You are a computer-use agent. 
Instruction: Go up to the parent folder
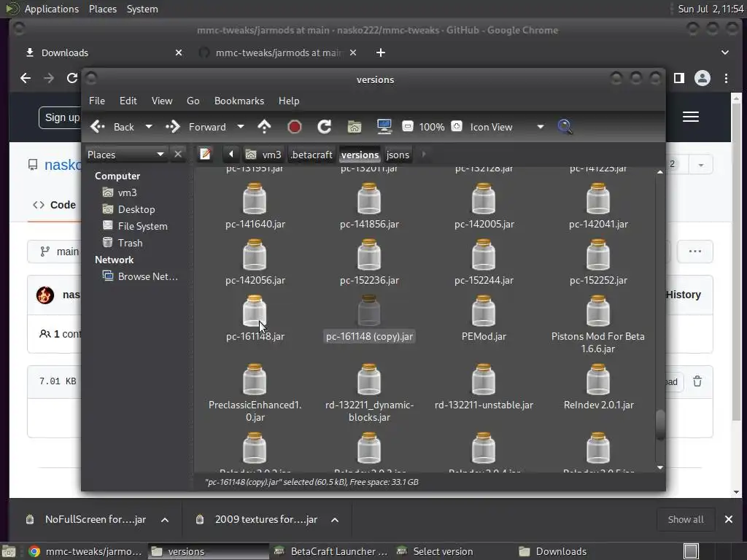(x=264, y=127)
